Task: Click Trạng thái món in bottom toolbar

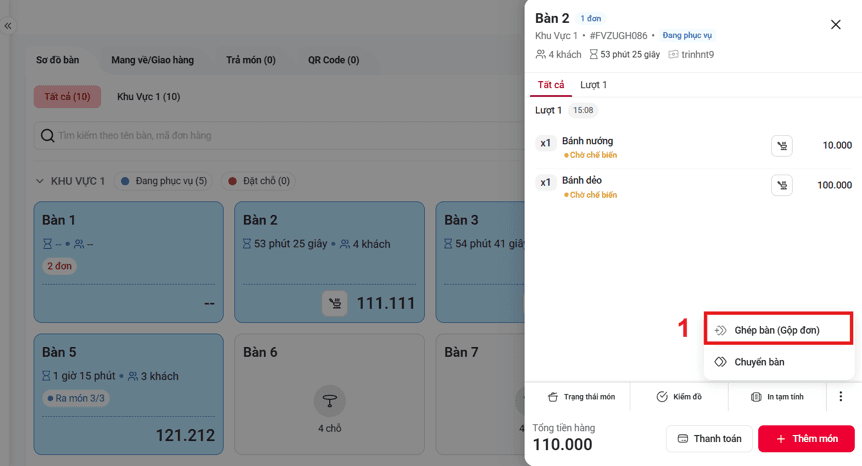Action: 581,396
